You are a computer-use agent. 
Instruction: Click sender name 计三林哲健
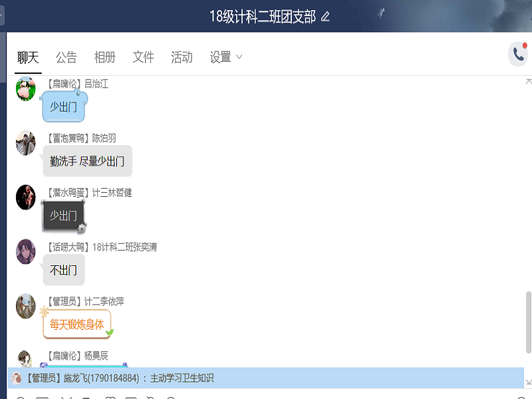point(112,193)
